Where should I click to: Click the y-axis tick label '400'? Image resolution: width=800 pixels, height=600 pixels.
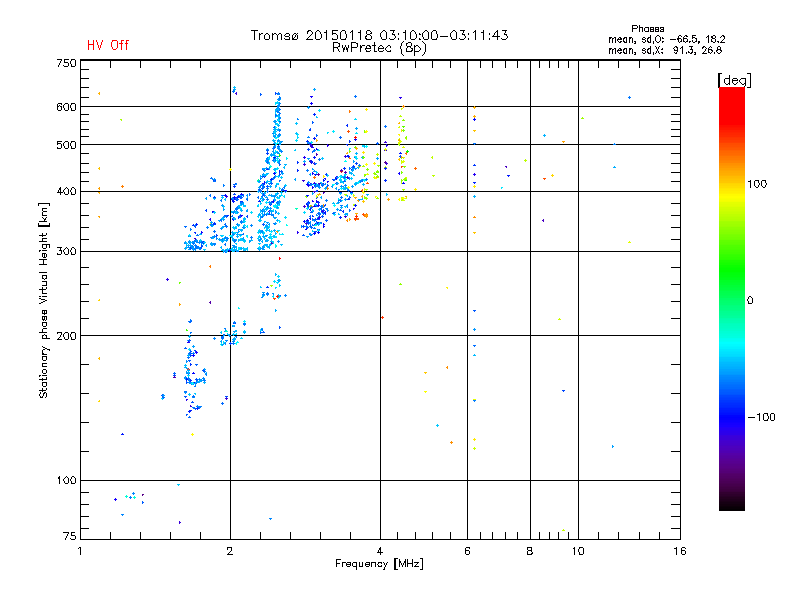[66, 192]
